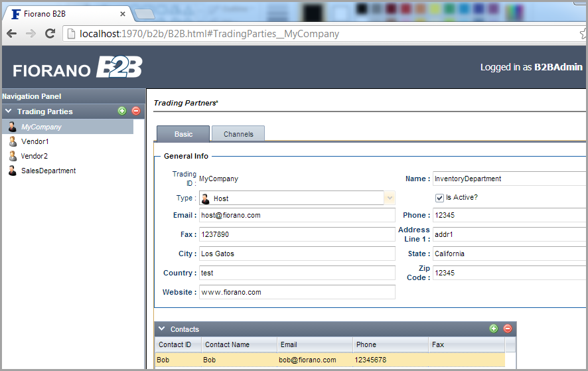Delete contact using red minus icon
Image resolution: width=588 pixels, height=371 pixels.
click(x=508, y=329)
